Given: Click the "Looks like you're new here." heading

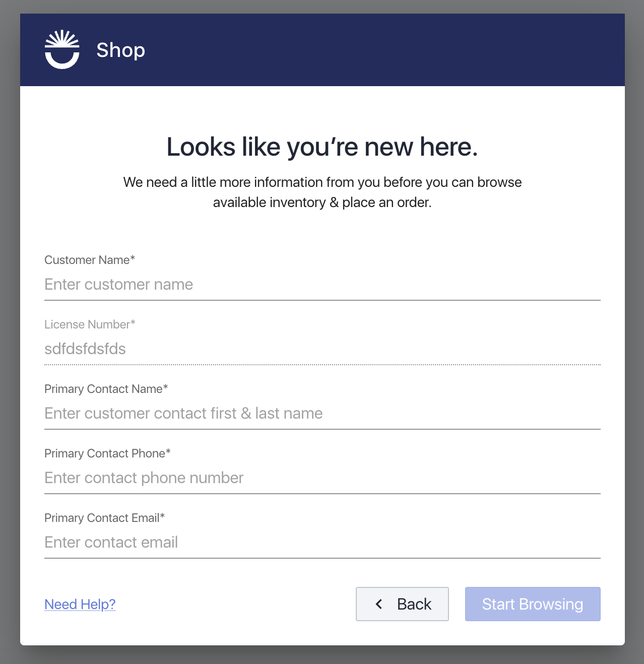Looking at the screenshot, I should point(323,147).
